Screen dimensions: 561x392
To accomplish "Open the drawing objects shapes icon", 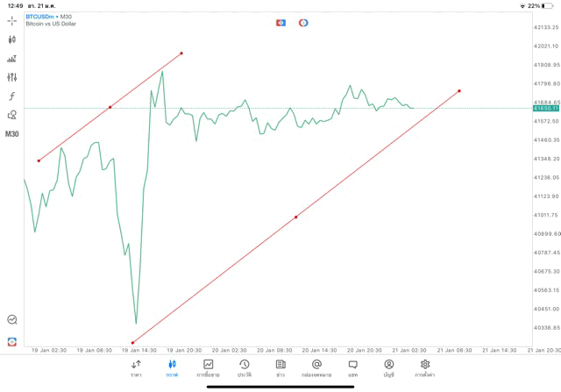I will coord(12,115).
